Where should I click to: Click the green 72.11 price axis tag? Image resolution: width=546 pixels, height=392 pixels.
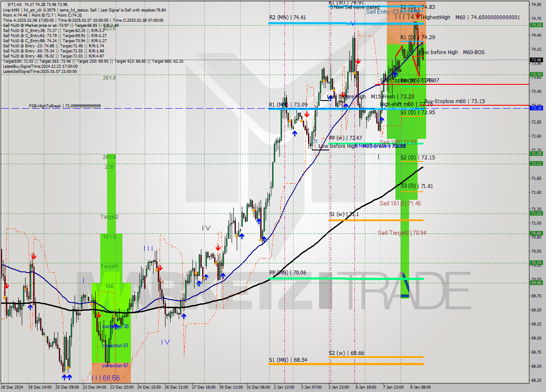click(x=536, y=164)
